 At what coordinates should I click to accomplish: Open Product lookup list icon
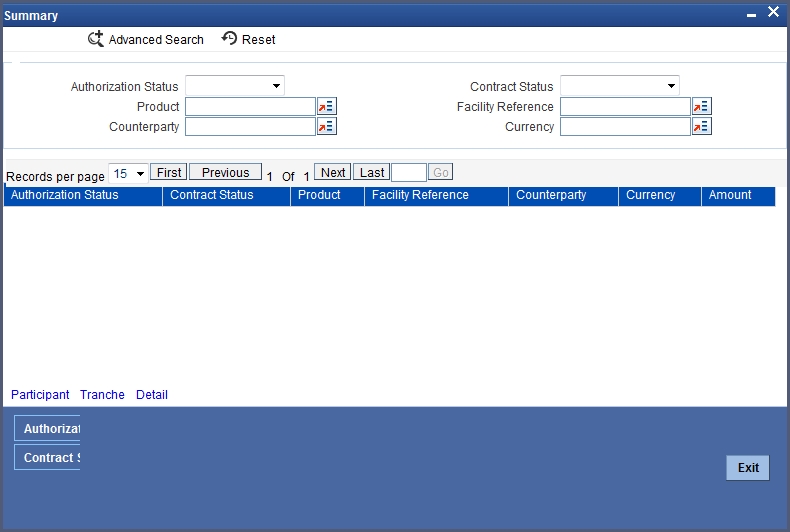[x=326, y=106]
